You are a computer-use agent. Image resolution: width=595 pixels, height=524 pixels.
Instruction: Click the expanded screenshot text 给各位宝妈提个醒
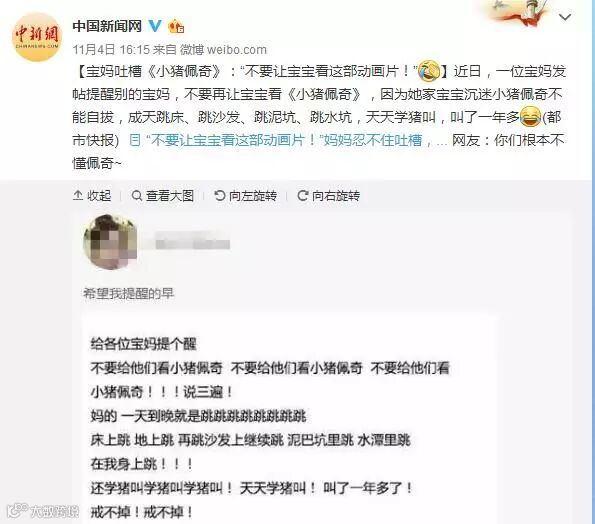143,344
